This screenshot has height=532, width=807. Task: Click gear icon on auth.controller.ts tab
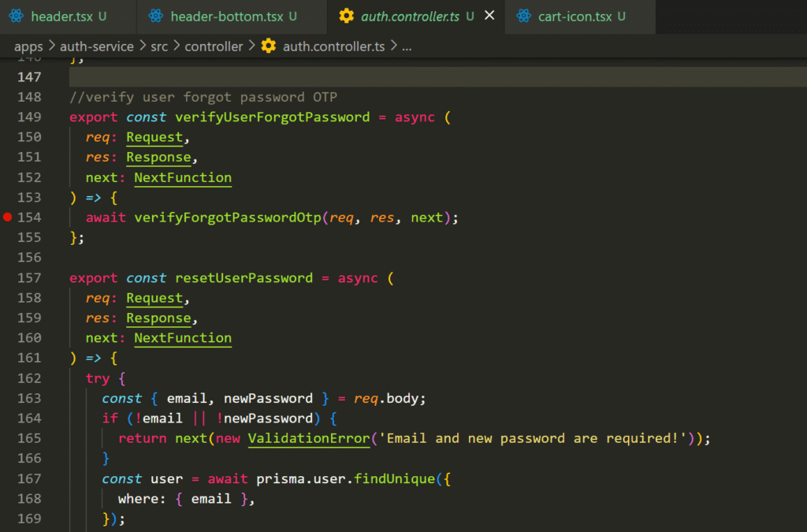[345, 16]
